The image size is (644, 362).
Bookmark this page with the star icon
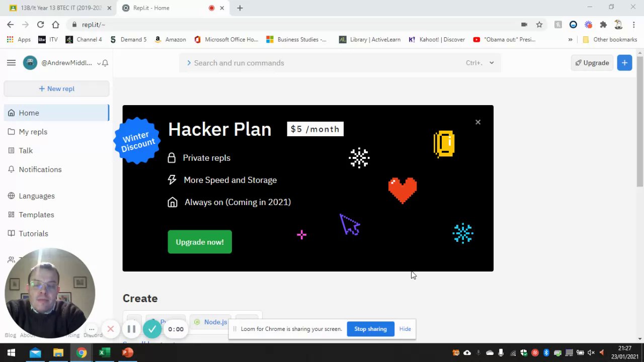click(539, 24)
